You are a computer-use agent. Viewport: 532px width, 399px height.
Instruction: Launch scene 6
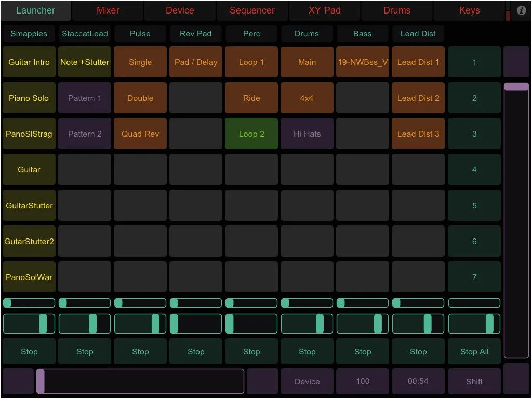pyautogui.click(x=474, y=241)
